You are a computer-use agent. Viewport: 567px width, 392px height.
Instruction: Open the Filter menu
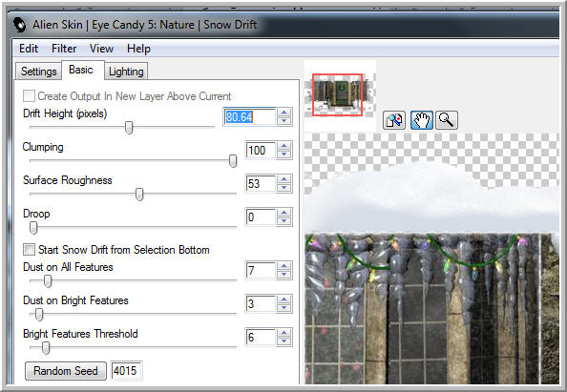64,49
